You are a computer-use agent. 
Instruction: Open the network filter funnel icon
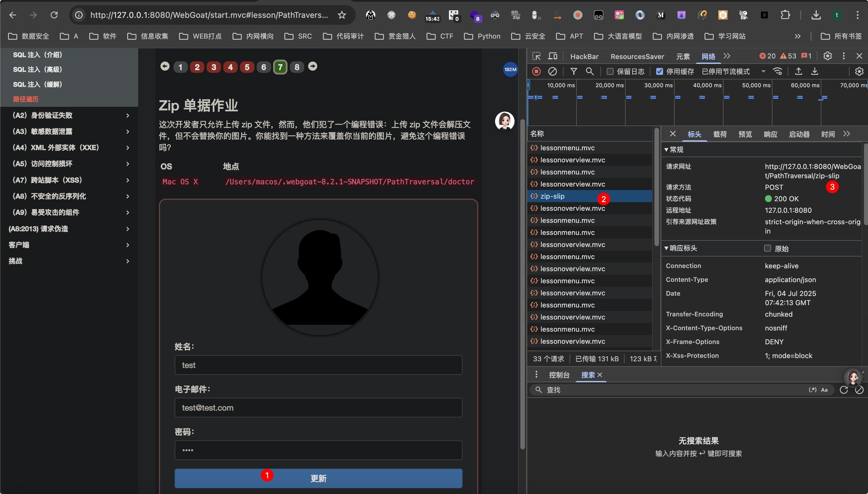[574, 71]
